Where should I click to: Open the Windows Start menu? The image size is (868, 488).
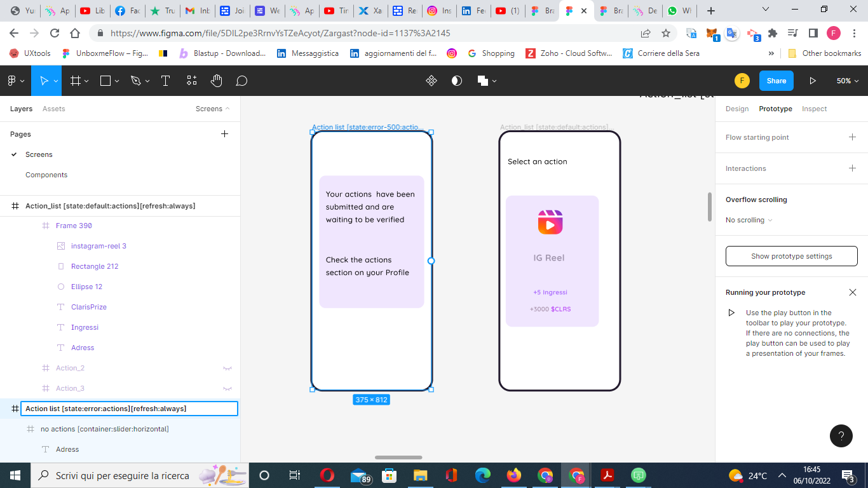pos(15,475)
